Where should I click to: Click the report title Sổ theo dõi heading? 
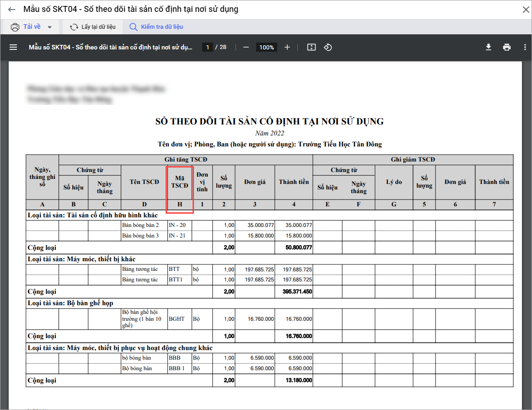pyautogui.click(x=269, y=121)
